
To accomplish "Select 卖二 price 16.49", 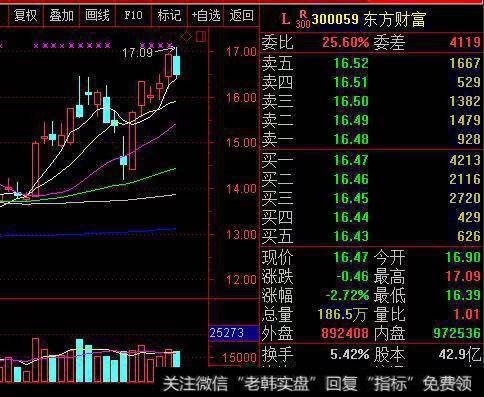I will [x=351, y=120].
